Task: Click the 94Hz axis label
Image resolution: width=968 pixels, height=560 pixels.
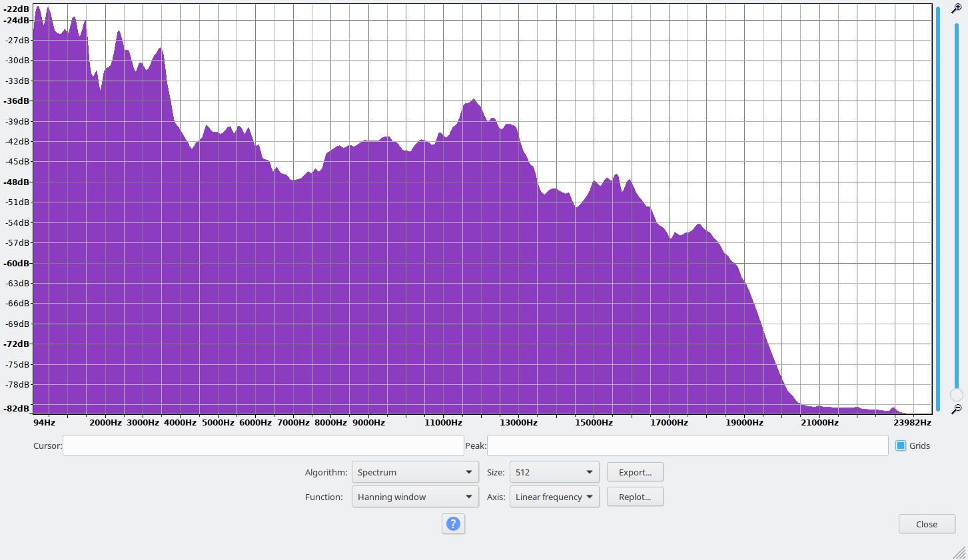Action: pos(44,422)
